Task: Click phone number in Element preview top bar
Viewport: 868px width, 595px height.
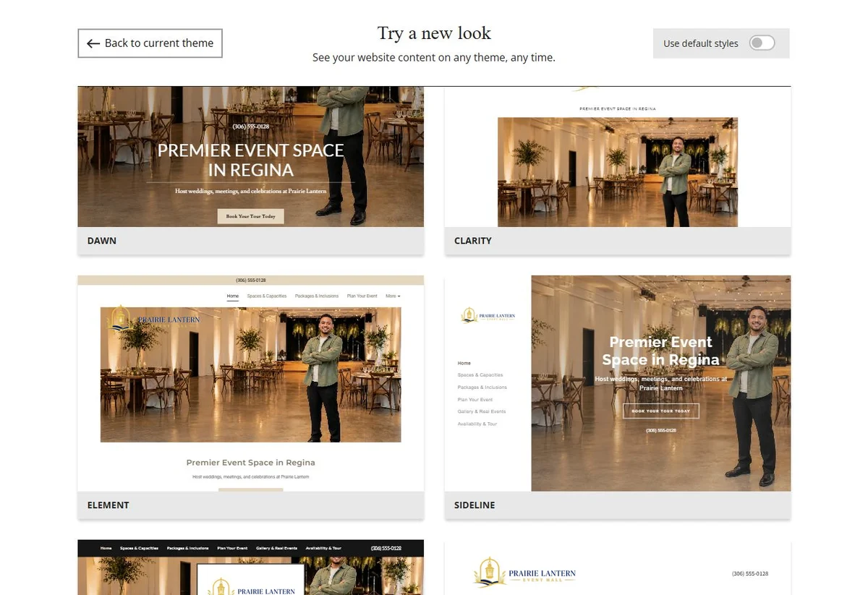Action: click(x=251, y=281)
